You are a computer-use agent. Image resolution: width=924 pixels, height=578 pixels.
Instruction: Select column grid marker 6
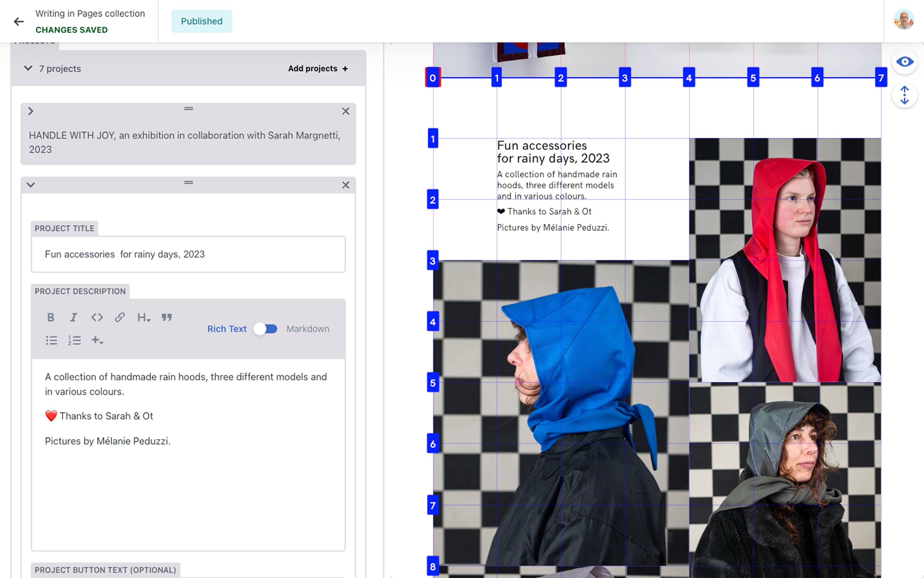click(x=817, y=78)
